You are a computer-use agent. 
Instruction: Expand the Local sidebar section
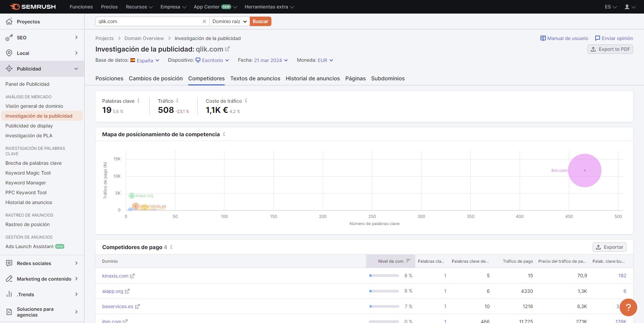[76, 53]
